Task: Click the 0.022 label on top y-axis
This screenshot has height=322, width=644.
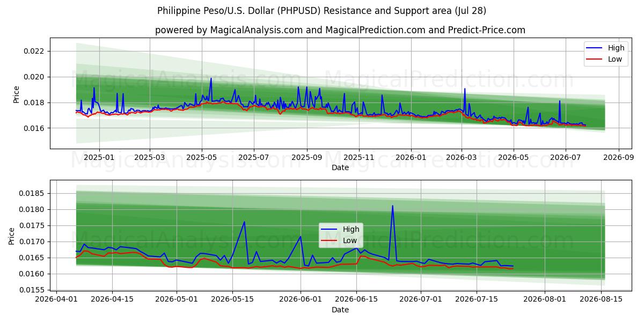Action: click(34, 52)
